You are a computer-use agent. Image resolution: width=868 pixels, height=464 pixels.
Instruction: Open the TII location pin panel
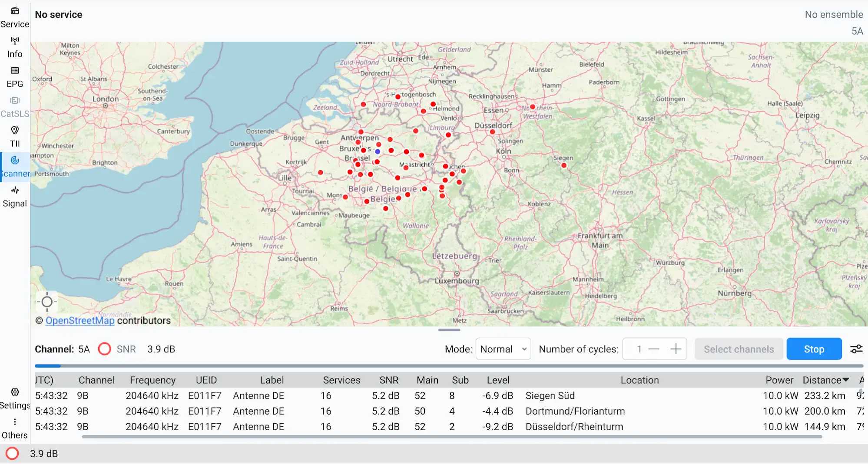coord(15,137)
